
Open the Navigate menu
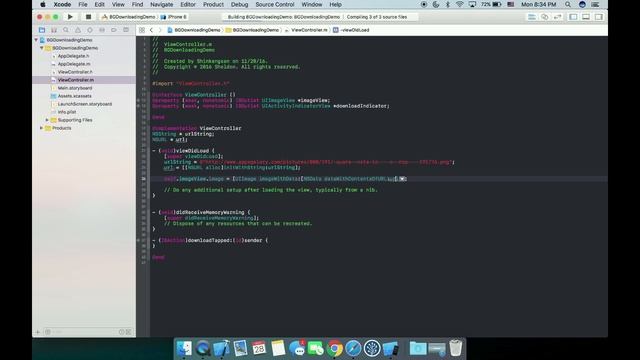tap(162, 4)
